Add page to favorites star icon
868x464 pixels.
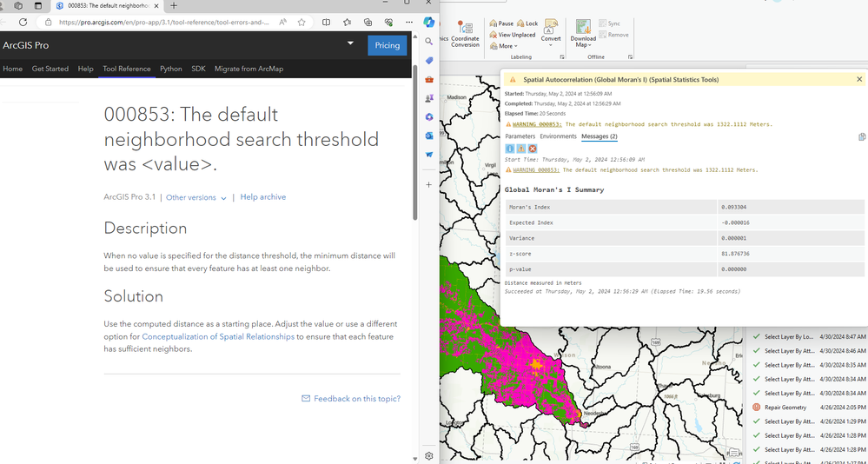pyautogui.click(x=301, y=22)
